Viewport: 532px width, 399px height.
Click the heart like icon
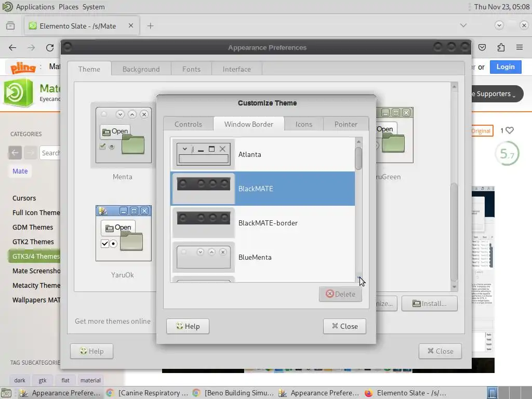point(510,130)
